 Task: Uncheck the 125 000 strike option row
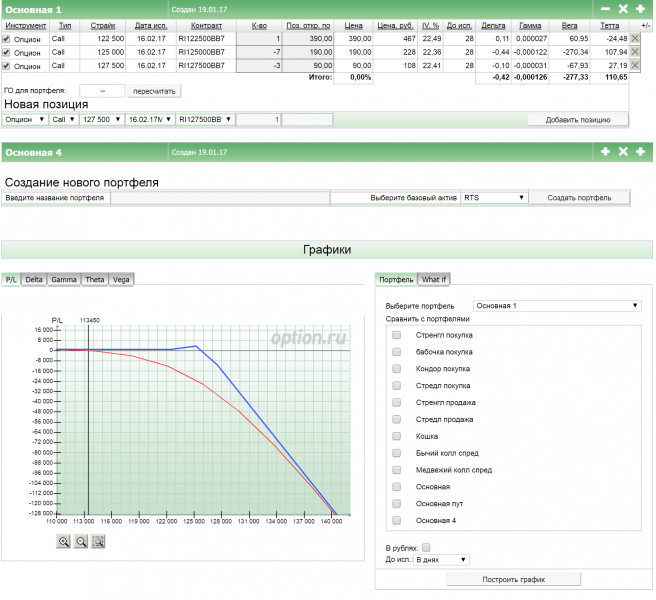[6, 52]
